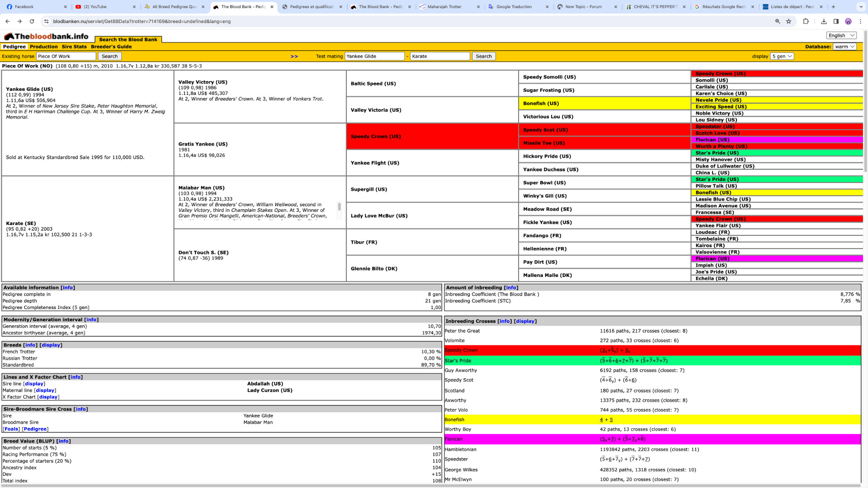Close the Facebook tab
The image size is (868, 488).
click(65, 7)
